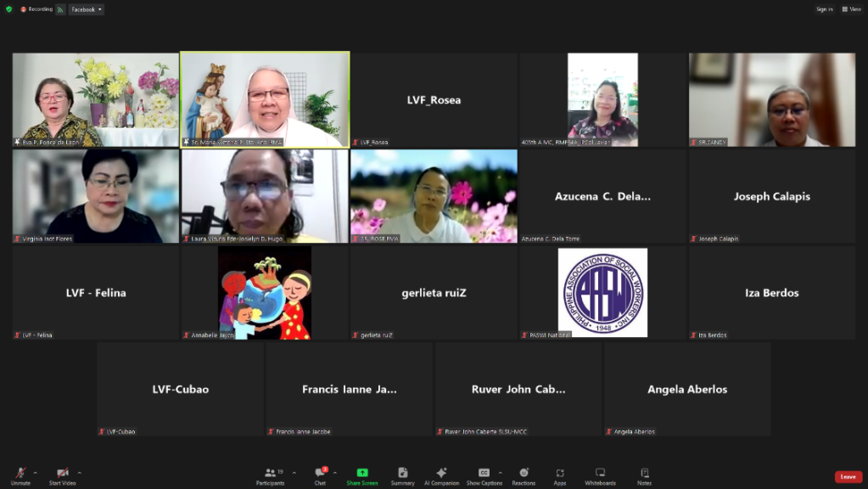Click the green encryption shield icon

[x=9, y=9]
